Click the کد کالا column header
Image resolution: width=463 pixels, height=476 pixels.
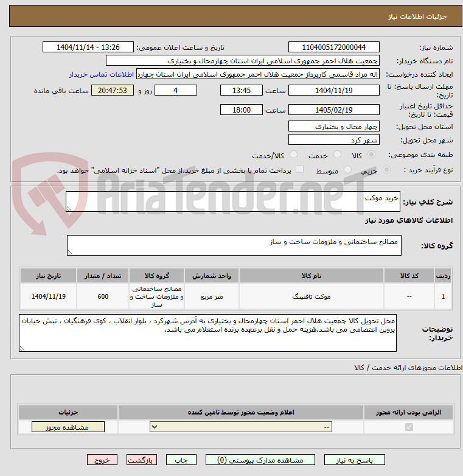click(409, 276)
